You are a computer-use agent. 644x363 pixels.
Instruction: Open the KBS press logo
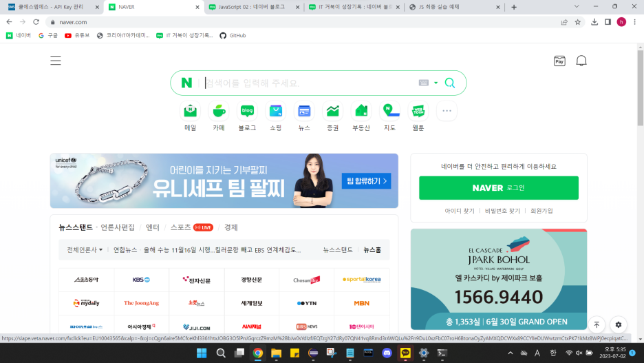click(x=141, y=280)
